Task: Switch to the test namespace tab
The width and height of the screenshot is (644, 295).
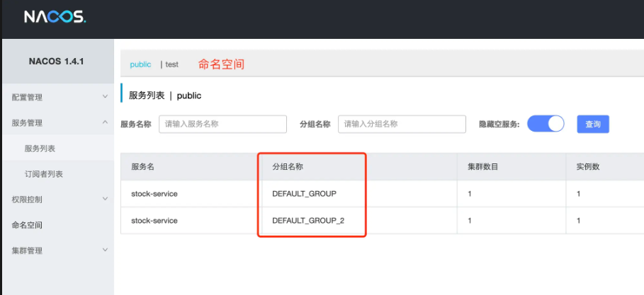Action: pyautogui.click(x=171, y=64)
